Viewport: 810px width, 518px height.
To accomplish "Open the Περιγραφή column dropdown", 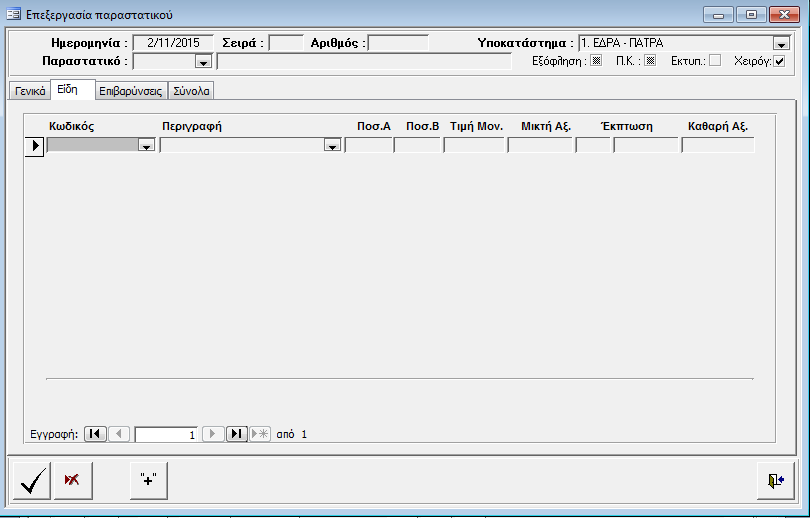I will (332, 146).
